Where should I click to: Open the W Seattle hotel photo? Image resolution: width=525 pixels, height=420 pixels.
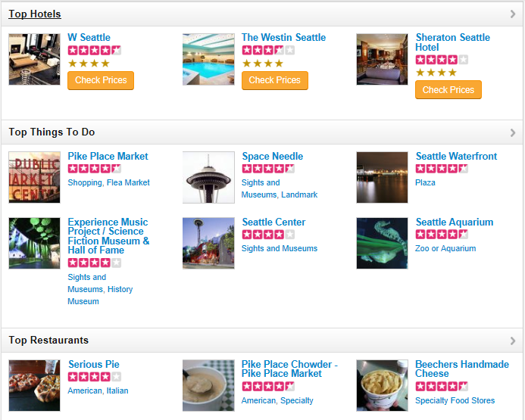(x=34, y=59)
